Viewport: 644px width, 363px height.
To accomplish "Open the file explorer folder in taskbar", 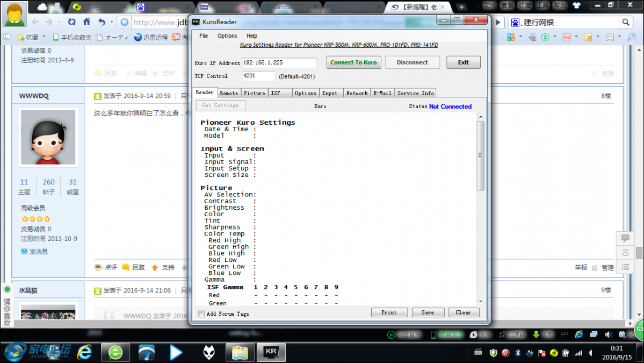I will click(x=240, y=353).
